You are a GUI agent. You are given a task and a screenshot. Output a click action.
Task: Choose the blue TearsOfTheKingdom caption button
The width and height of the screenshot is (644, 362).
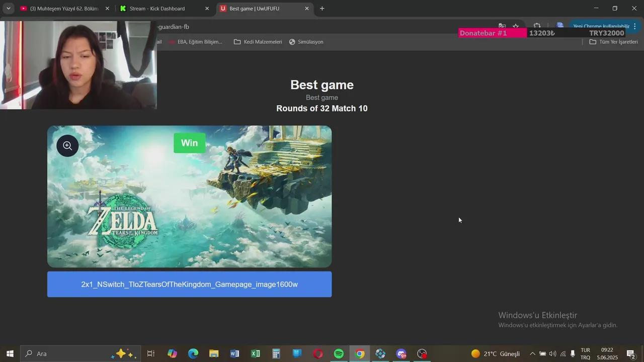tap(189, 284)
